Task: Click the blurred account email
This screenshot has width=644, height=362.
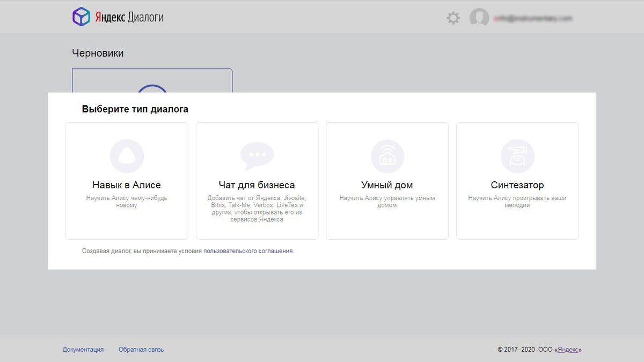Action: pyautogui.click(x=533, y=18)
